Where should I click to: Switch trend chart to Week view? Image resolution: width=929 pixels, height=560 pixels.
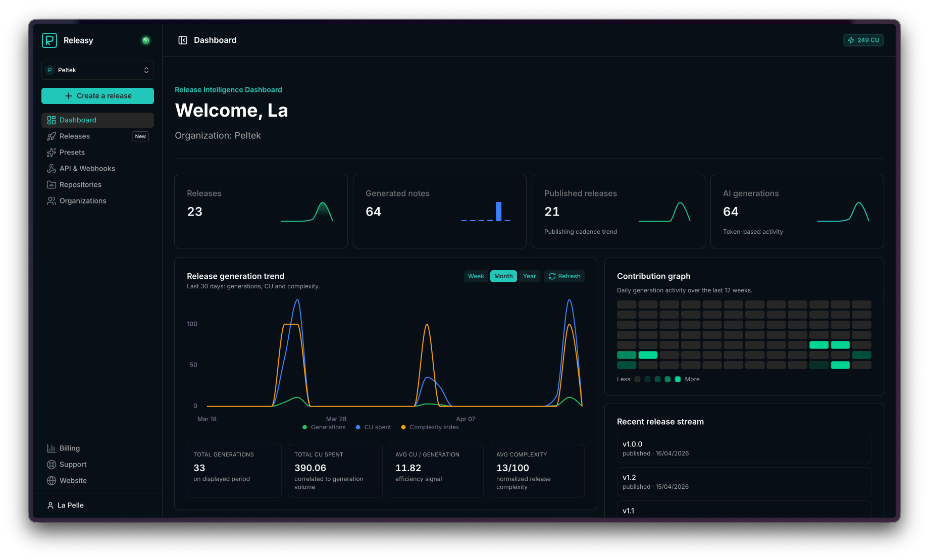coord(476,276)
